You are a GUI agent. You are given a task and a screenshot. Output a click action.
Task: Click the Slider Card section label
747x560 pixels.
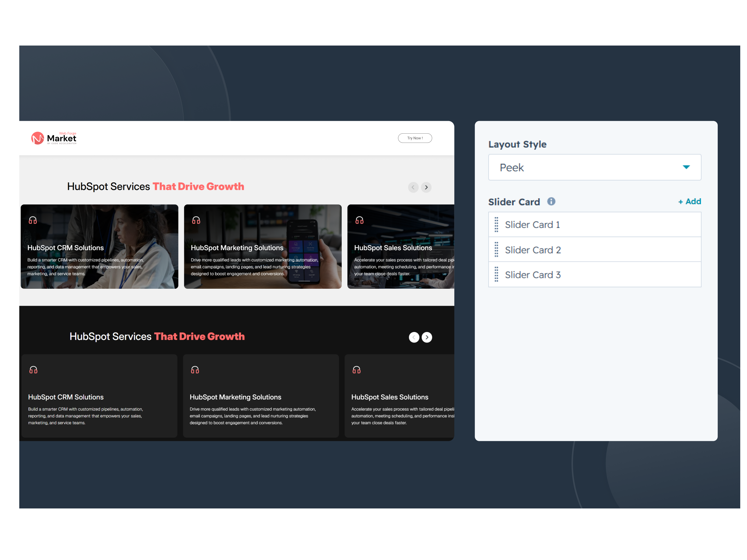[514, 202]
